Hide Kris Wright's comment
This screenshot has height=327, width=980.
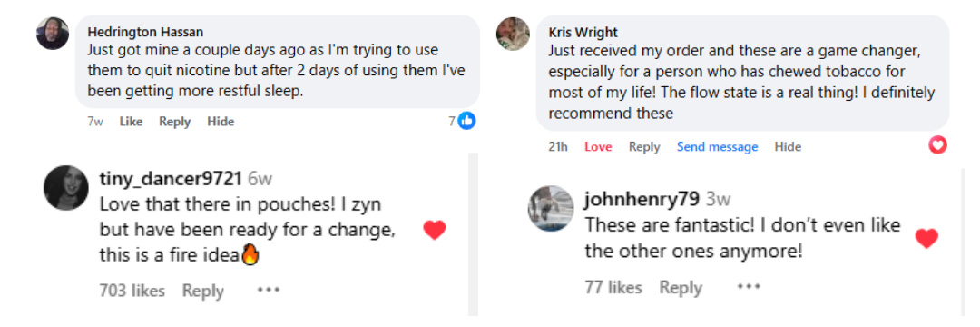(788, 147)
